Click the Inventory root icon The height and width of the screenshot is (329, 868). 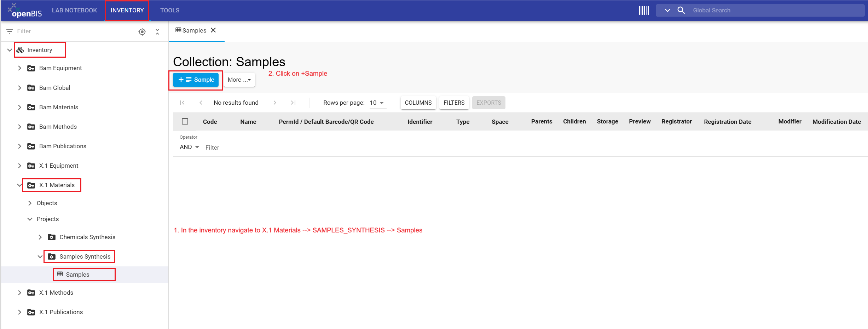(x=20, y=50)
